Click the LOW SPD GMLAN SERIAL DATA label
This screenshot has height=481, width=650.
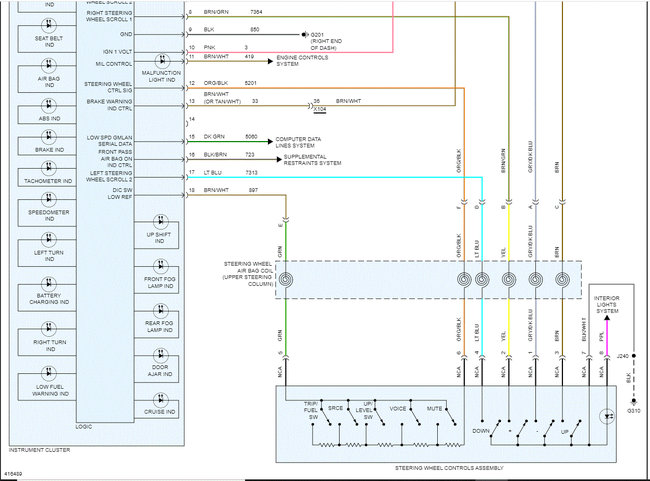point(109,141)
